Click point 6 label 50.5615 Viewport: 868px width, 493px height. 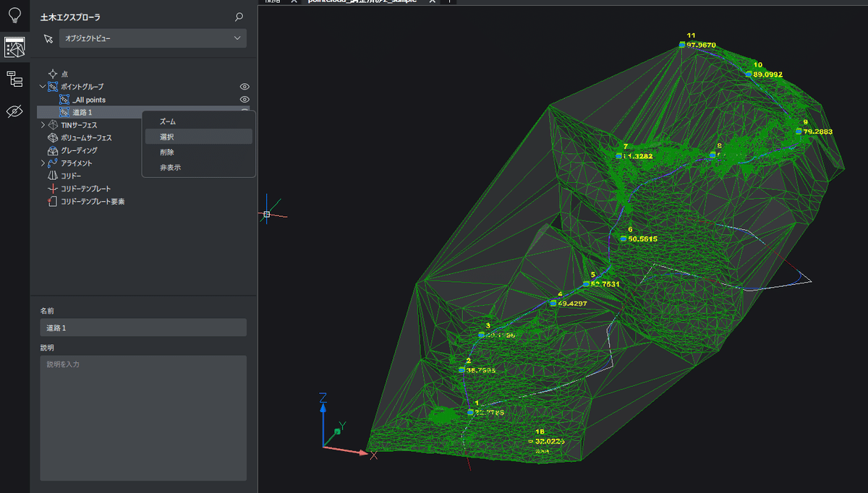pyautogui.click(x=642, y=239)
